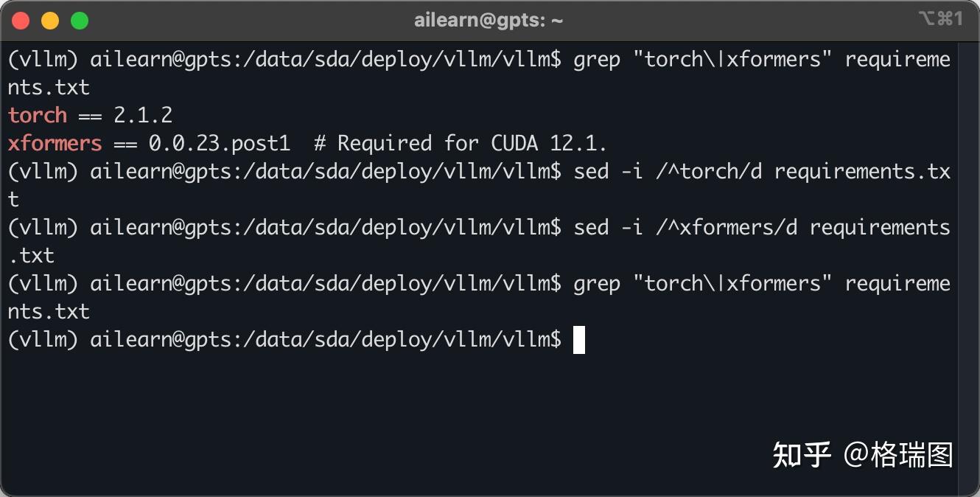Image resolution: width=980 pixels, height=497 pixels.
Task: Minimize the terminal using the yellow button
Action: (x=50, y=21)
